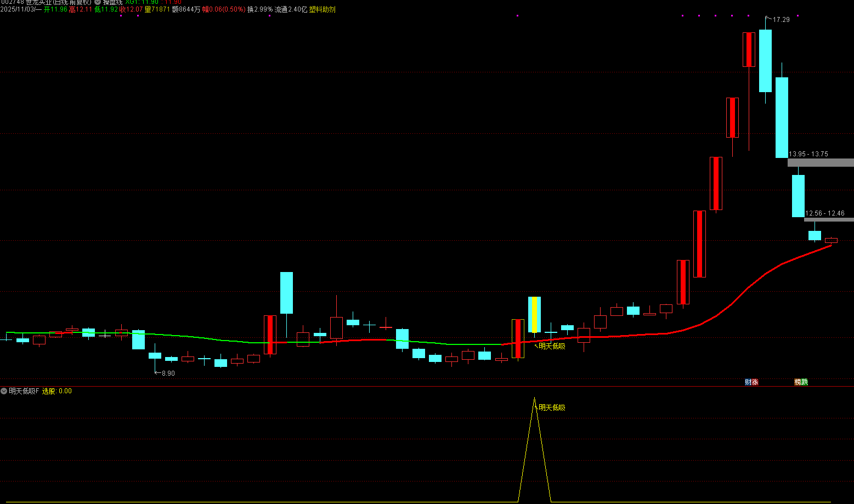The height and width of the screenshot is (504, 854).
Task: Click the 明天低吸F indicator name
Action: coord(24,391)
